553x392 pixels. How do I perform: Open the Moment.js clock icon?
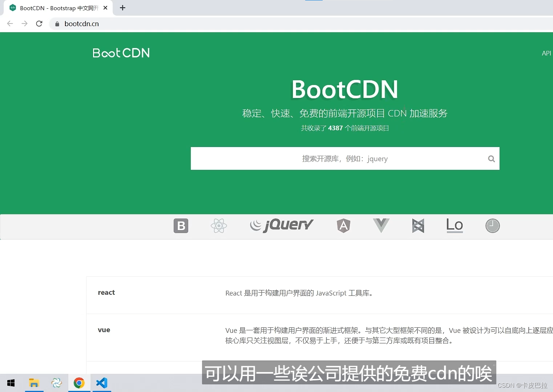(493, 226)
